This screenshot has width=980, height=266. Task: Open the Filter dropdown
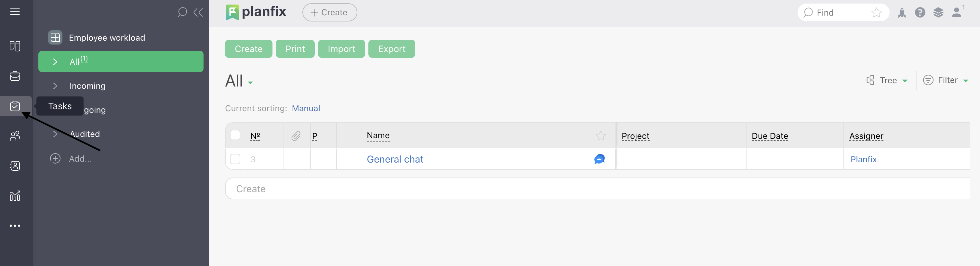[946, 80]
